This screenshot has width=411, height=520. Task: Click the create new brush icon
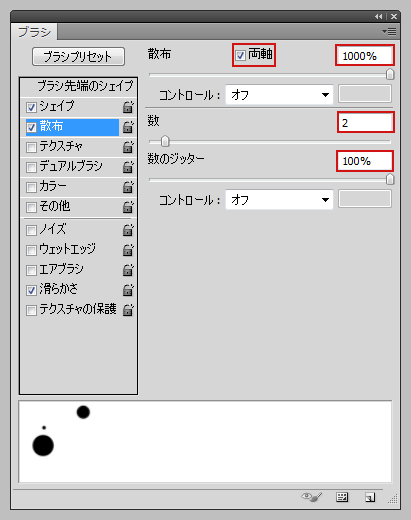coord(370,497)
